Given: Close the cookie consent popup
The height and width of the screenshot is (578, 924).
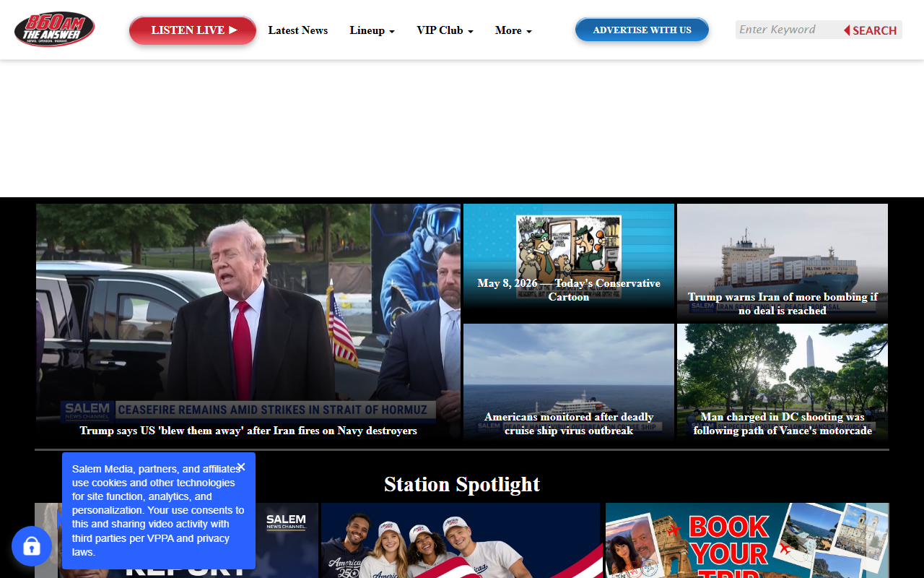Looking at the screenshot, I should 241,467.
